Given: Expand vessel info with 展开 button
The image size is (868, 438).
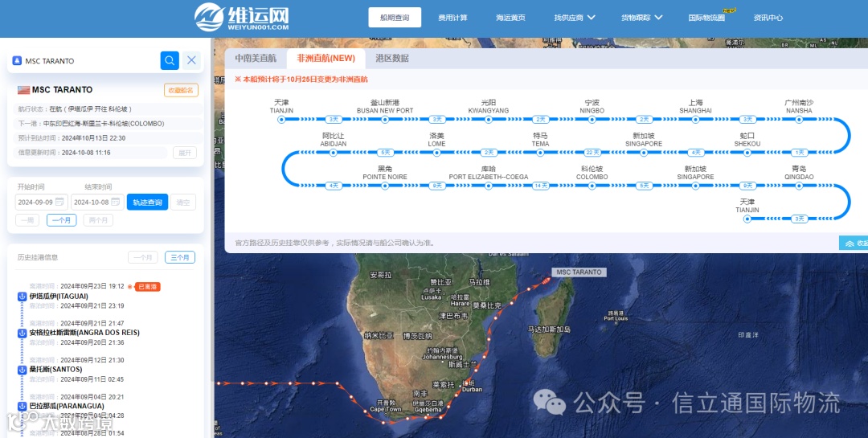Looking at the screenshot, I should pyautogui.click(x=185, y=153).
